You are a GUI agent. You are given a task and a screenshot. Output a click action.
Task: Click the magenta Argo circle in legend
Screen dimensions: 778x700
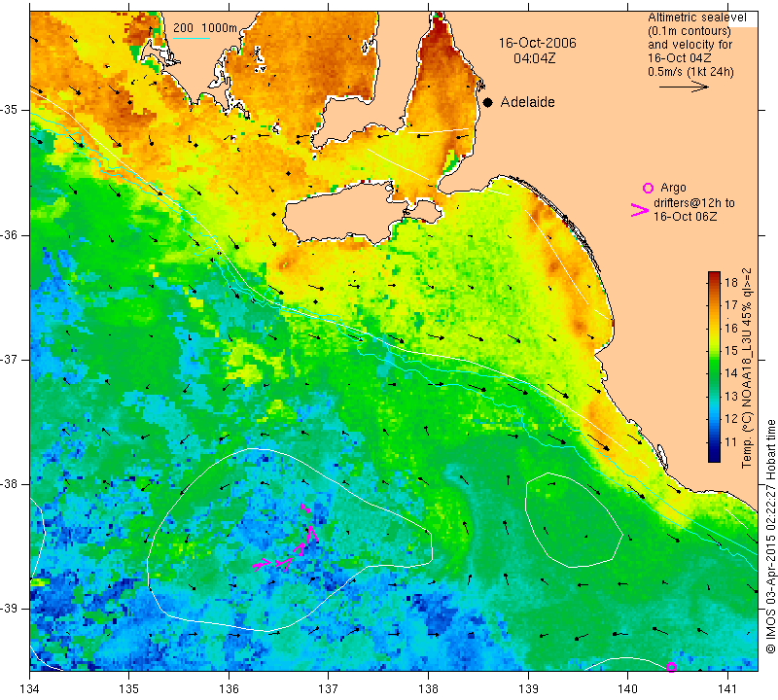point(648,188)
